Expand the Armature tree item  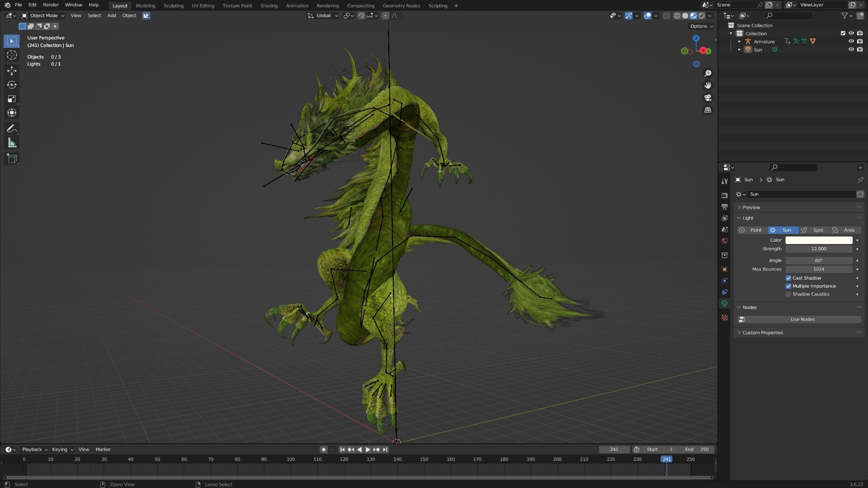pyautogui.click(x=739, y=42)
